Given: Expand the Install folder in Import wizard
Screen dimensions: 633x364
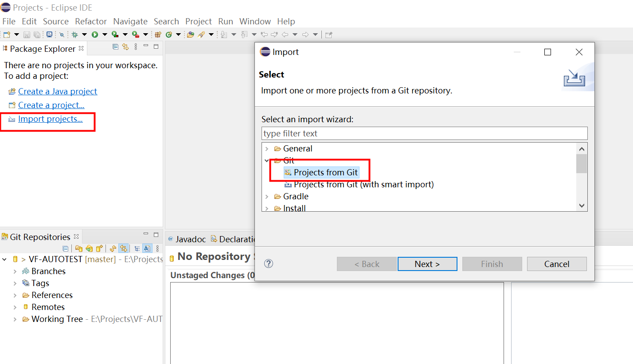Looking at the screenshot, I should 267,208.
